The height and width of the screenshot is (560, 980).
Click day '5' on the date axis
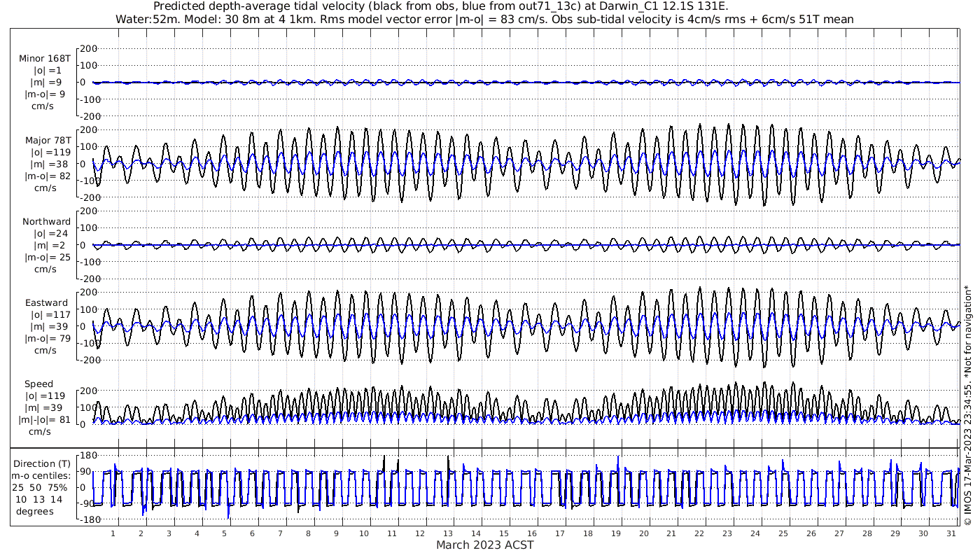225,533
